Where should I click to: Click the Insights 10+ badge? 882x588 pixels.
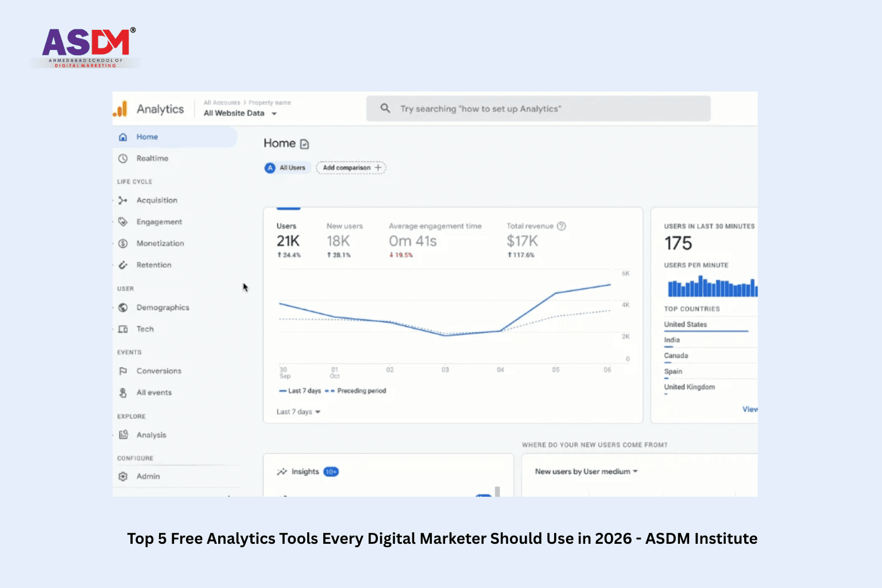(x=331, y=471)
